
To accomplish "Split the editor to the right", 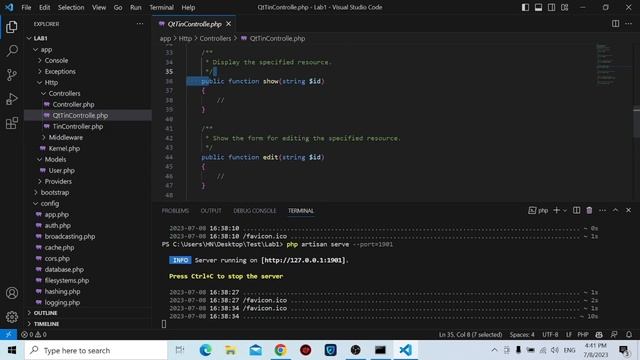I will point(616,24).
